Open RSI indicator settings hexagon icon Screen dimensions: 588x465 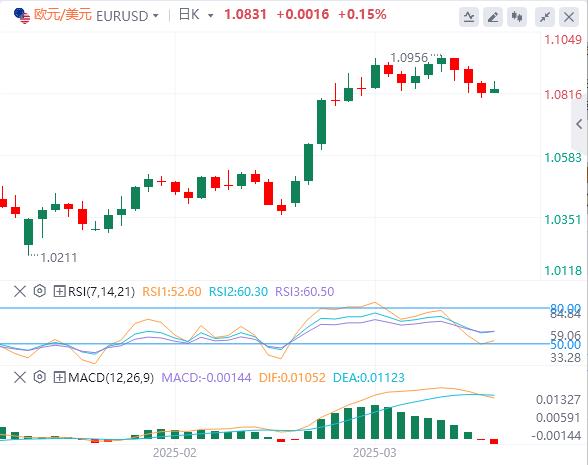pyautogui.click(x=39, y=291)
